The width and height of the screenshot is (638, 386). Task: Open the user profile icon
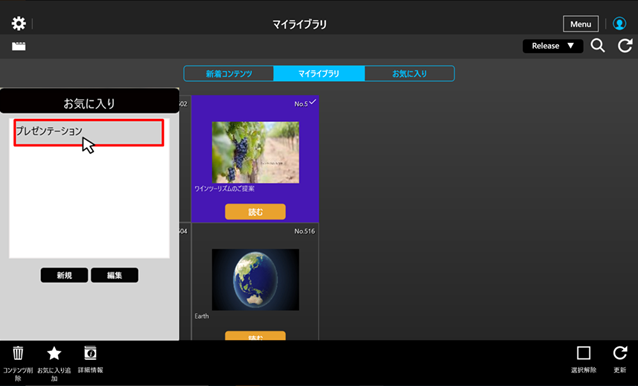tap(619, 24)
